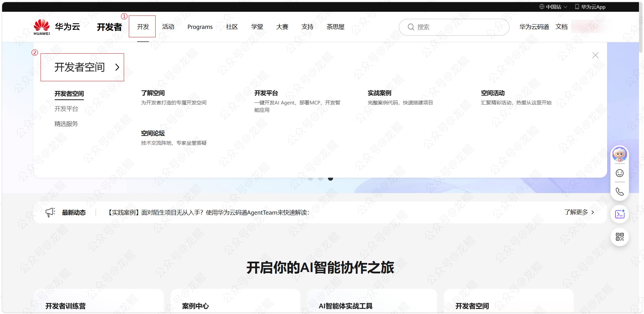Click the Huawei Cloud logo

[x=57, y=27]
